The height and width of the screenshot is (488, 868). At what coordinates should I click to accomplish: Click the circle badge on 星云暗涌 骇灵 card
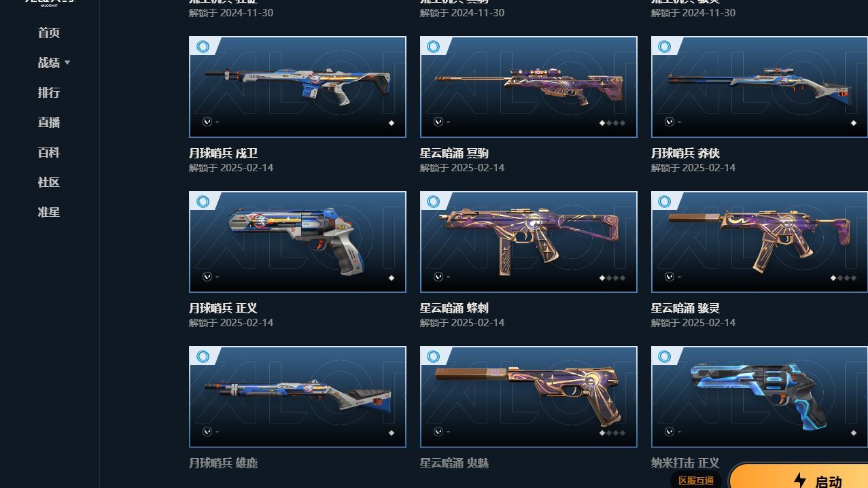tap(665, 202)
